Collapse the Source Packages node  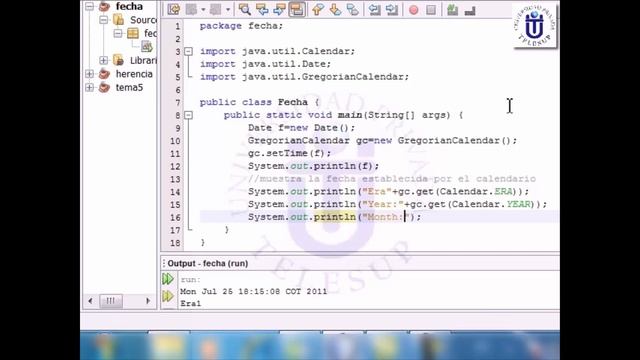[x=104, y=20]
